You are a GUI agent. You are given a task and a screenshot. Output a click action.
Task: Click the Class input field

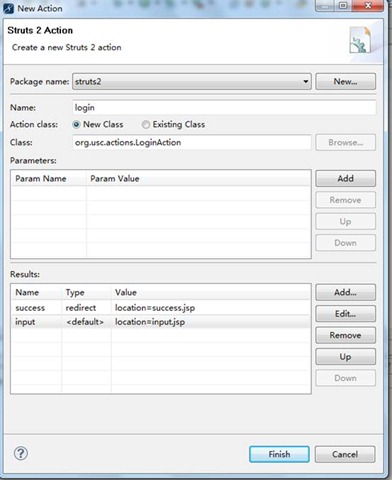192,142
